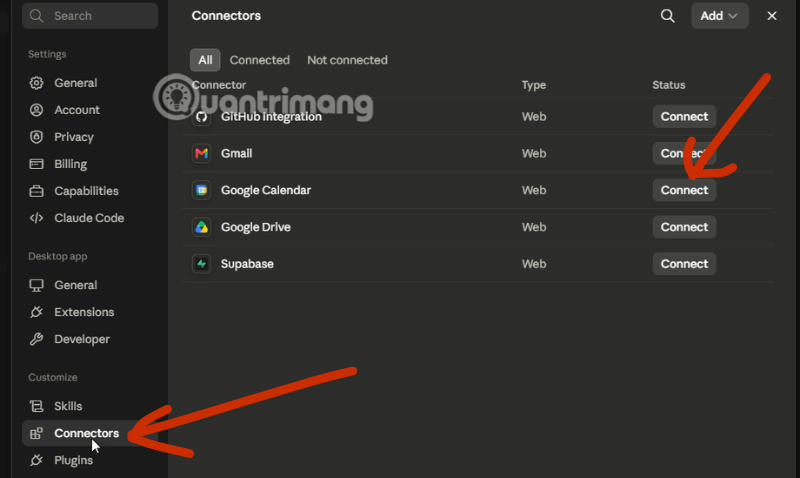800x478 pixels.
Task: Connect the Gmail connector
Action: coord(684,153)
